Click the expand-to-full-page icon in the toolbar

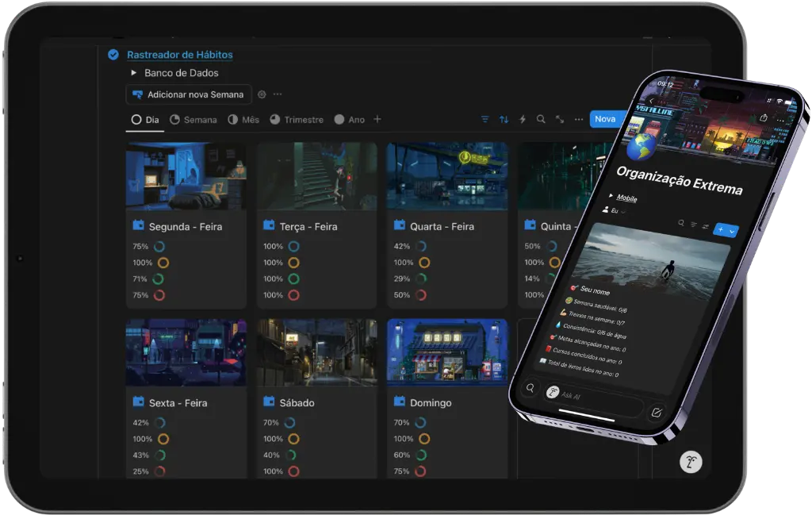(x=560, y=119)
